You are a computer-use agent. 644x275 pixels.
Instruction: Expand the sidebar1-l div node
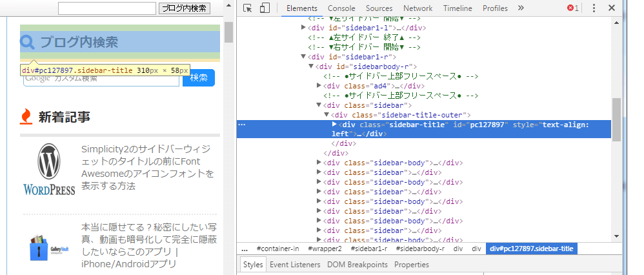coord(303,28)
